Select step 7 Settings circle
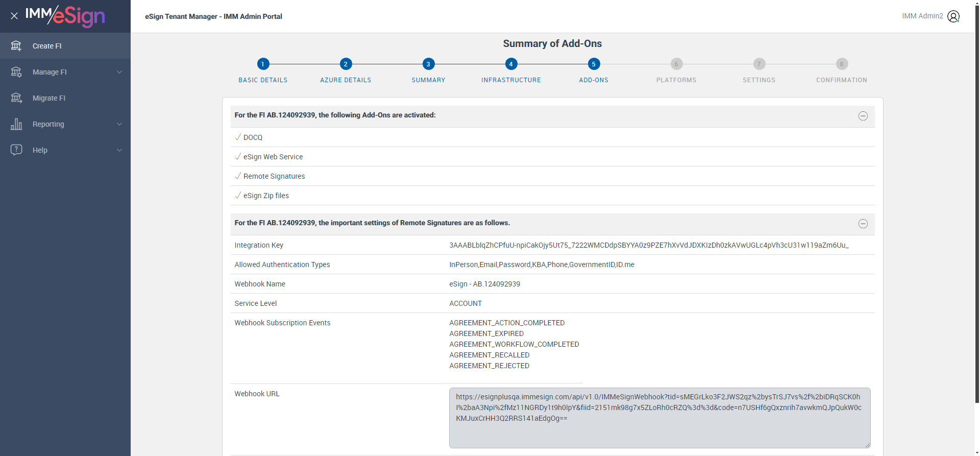Screen dimensions: 980x456 (x=759, y=64)
